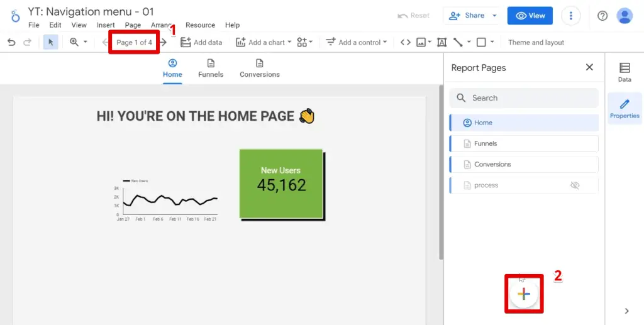Open the Edit menu
The height and width of the screenshot is (325, 644).
tap(55, 25)
